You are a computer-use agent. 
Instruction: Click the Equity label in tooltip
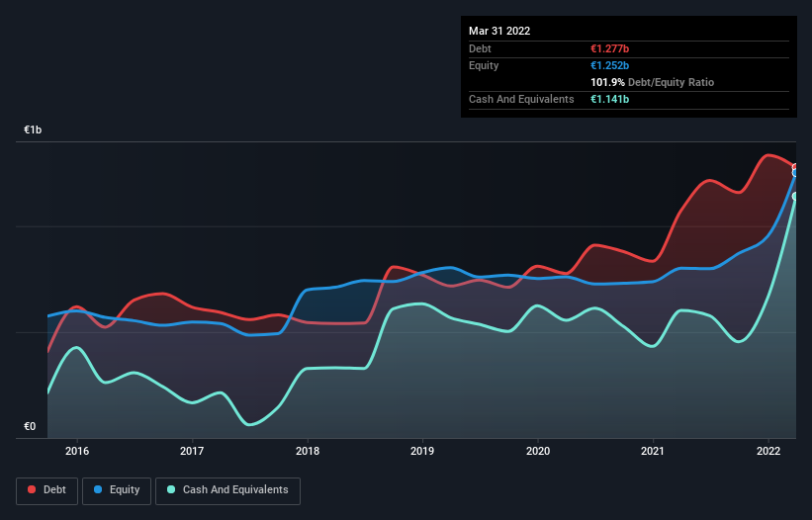[x=484, y=65]
